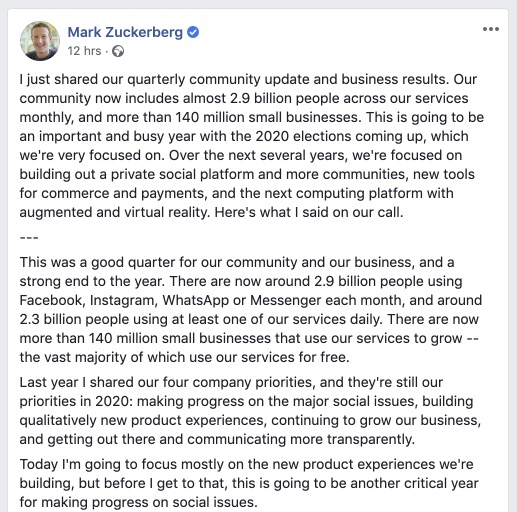
Task: Click the final line 'for making progress on social issues.'
Action: pos(139,502)
